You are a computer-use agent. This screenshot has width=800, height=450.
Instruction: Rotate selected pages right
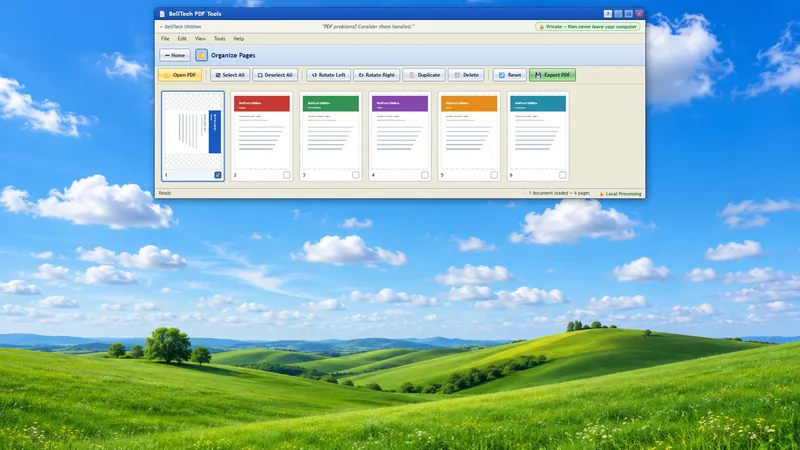[x=377, y=75]
